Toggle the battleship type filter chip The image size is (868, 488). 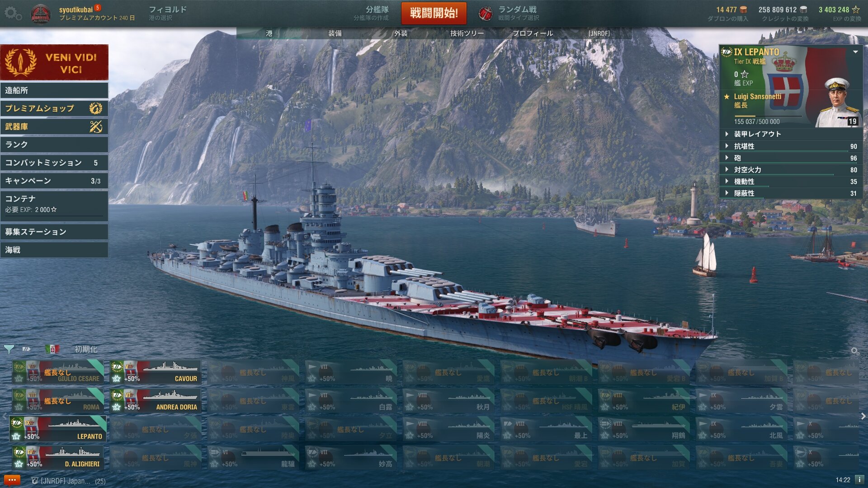pyautogui.click(x=27, y=349)
